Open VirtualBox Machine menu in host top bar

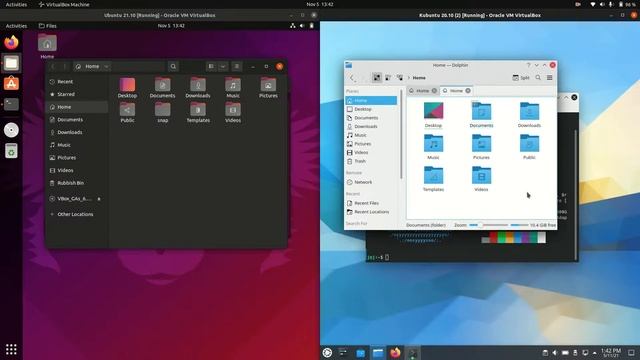pos(64,4)
